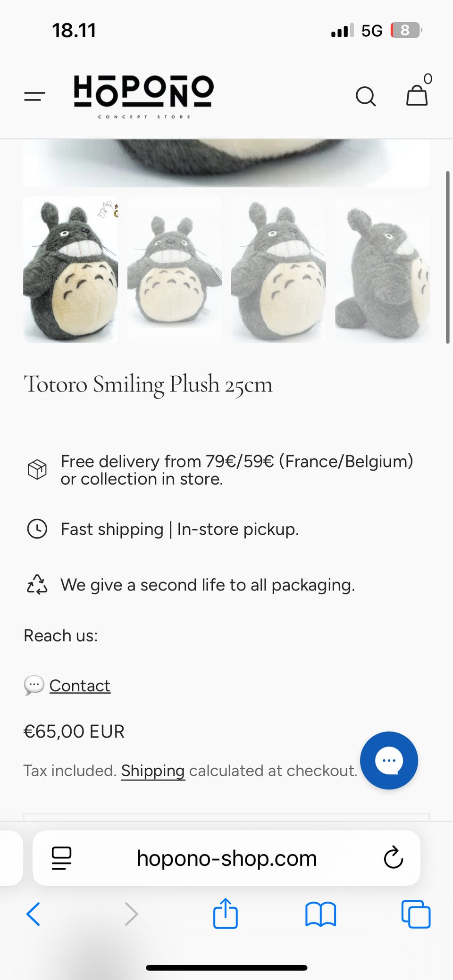453x980 pixels.
Task: Select the third Totoro thumbnail
Action: tap(278, 270)
